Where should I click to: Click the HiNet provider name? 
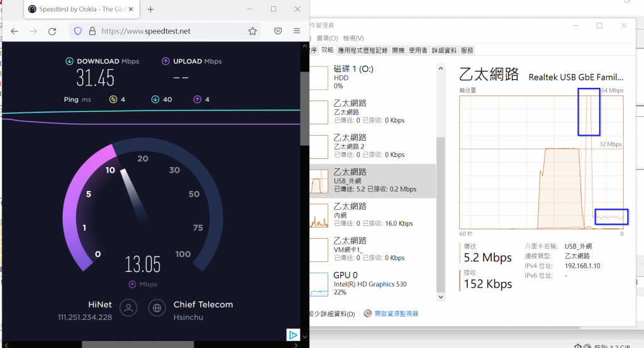point(100,305)
